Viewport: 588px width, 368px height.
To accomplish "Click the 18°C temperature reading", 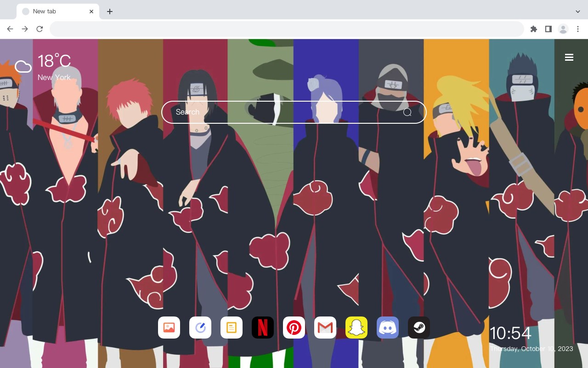I will click(x=54, y=61).
